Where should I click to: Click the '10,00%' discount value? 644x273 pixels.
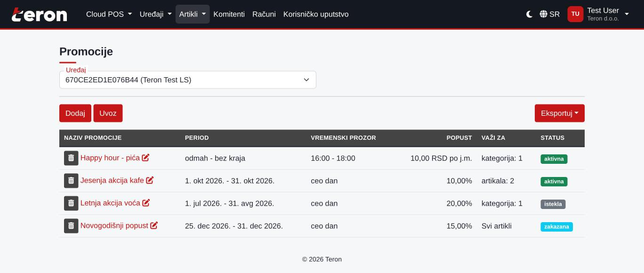pyautogui.click(x=459, y=181)
